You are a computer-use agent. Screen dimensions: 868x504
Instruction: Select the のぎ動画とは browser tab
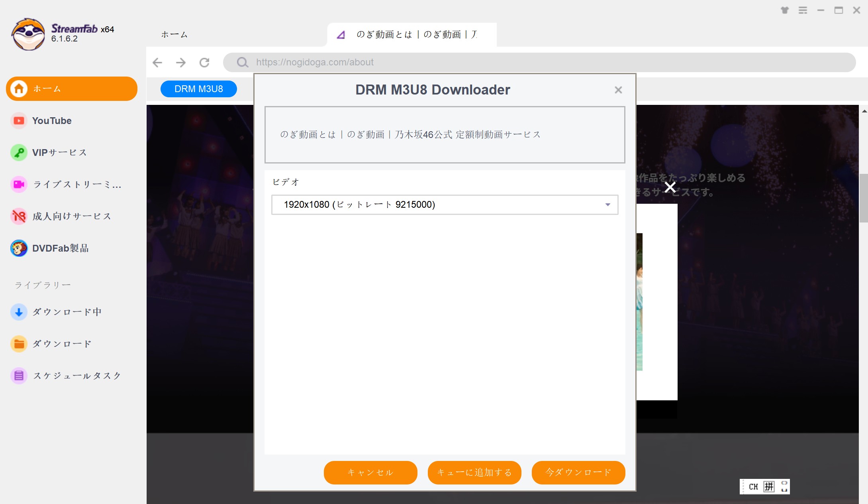412,35
